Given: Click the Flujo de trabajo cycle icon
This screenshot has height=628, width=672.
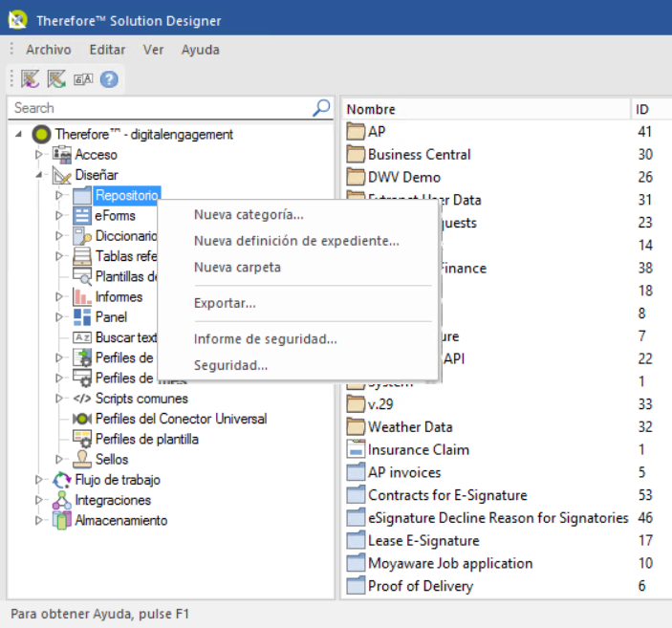Looking at the screenshot, I should pos(62,480).
